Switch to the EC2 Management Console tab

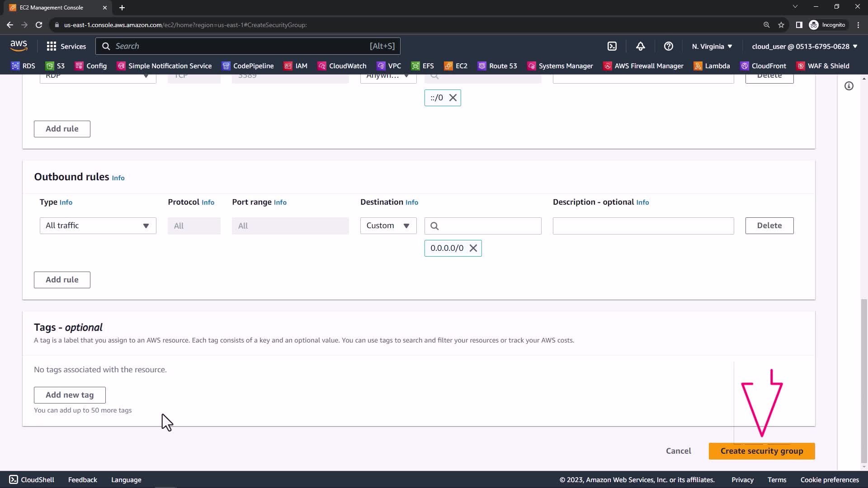52,7
